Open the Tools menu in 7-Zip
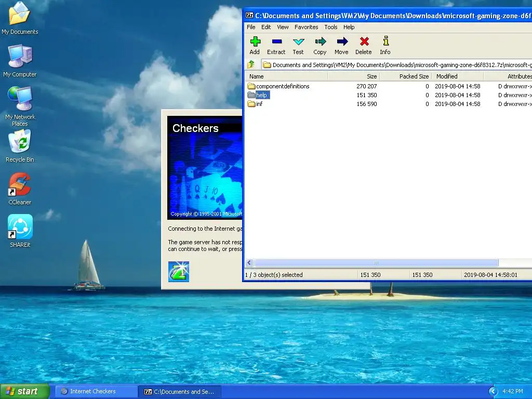532x399 pixels. click(x=331, y=27)
